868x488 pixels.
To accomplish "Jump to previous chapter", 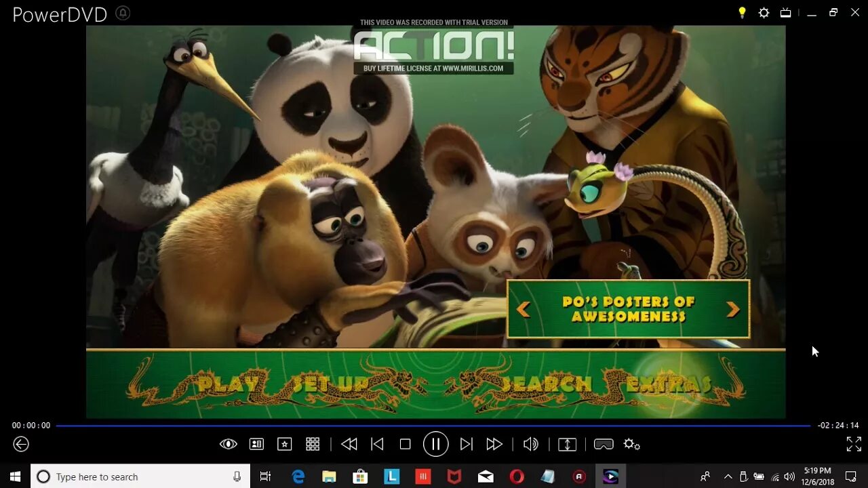I will 377,444.
